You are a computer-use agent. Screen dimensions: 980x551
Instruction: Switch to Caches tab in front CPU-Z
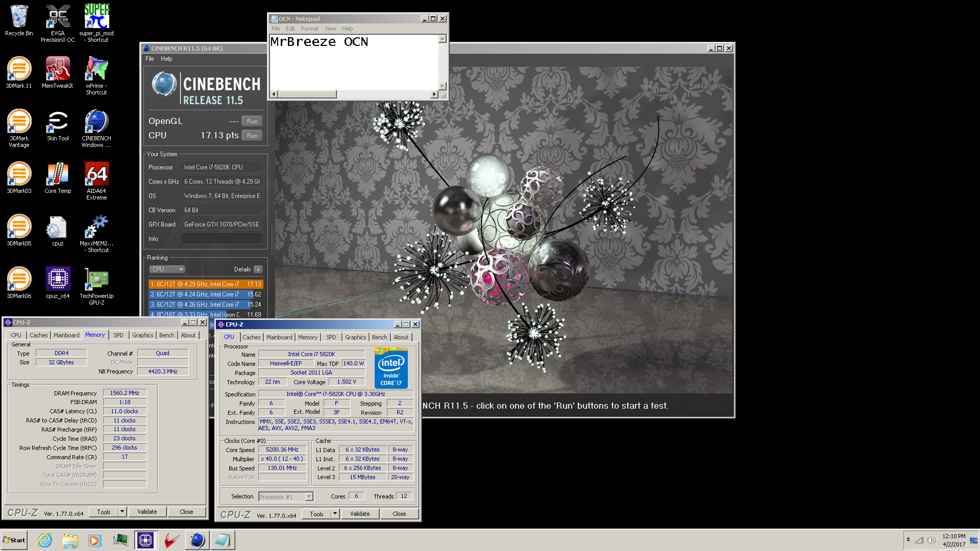point(251,337)
